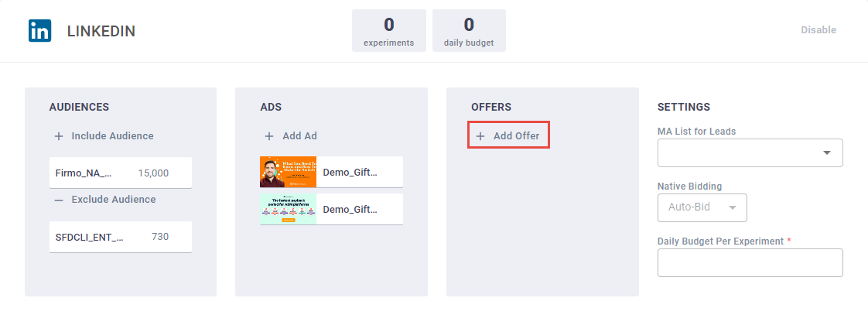
Task: Click Include Audience label
Action: tap(112, 136)
